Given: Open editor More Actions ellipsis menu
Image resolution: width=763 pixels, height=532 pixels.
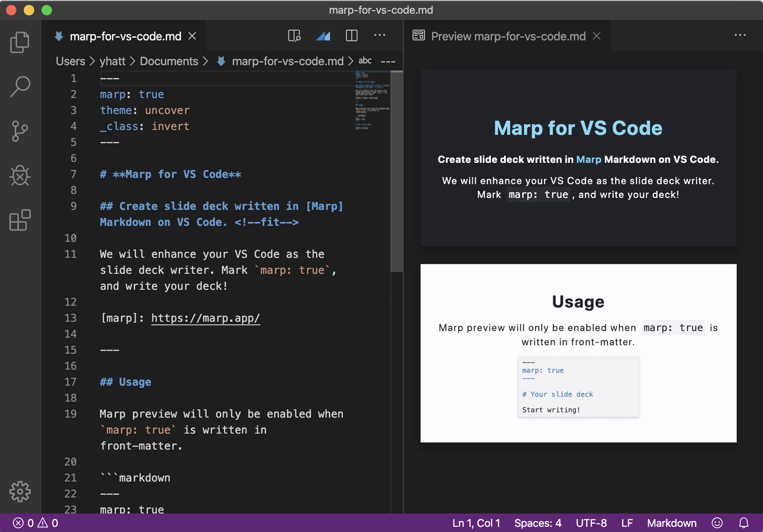Looking at the screenshot, I should [380, 36].
